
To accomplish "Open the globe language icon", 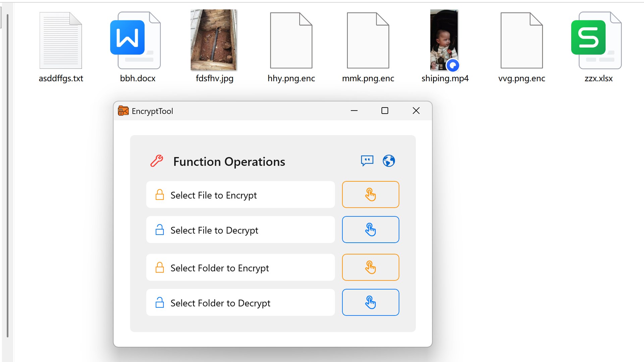I will click(x=389, y=161).
